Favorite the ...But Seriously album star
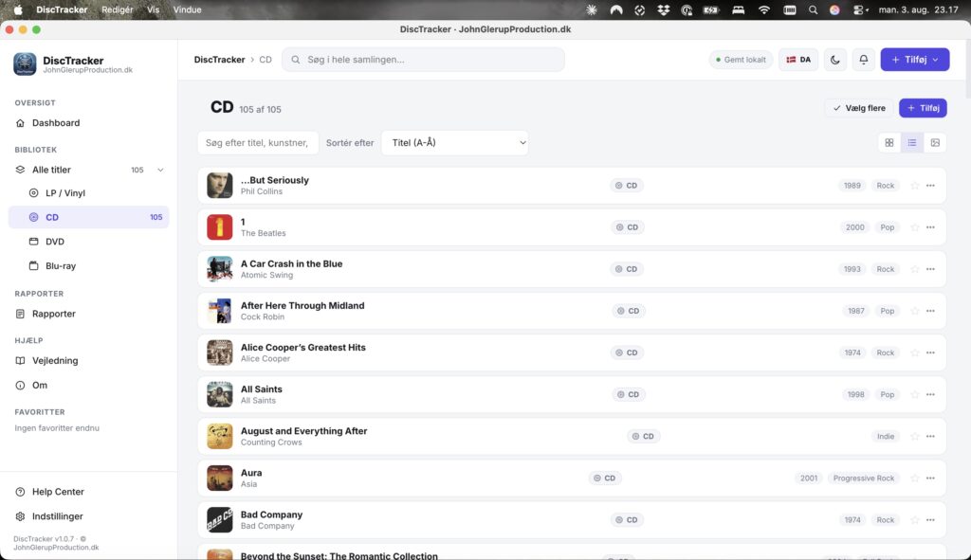971x560 pixels. (915, 186)
